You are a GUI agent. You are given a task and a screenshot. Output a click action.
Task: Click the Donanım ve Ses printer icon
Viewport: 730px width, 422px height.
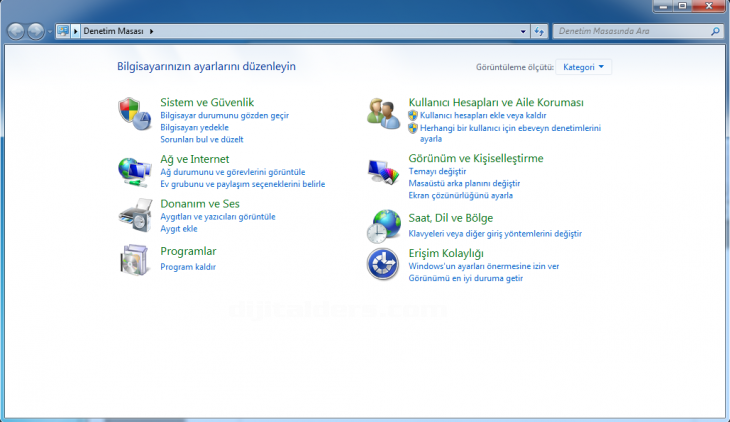click(x=132, y=214)
